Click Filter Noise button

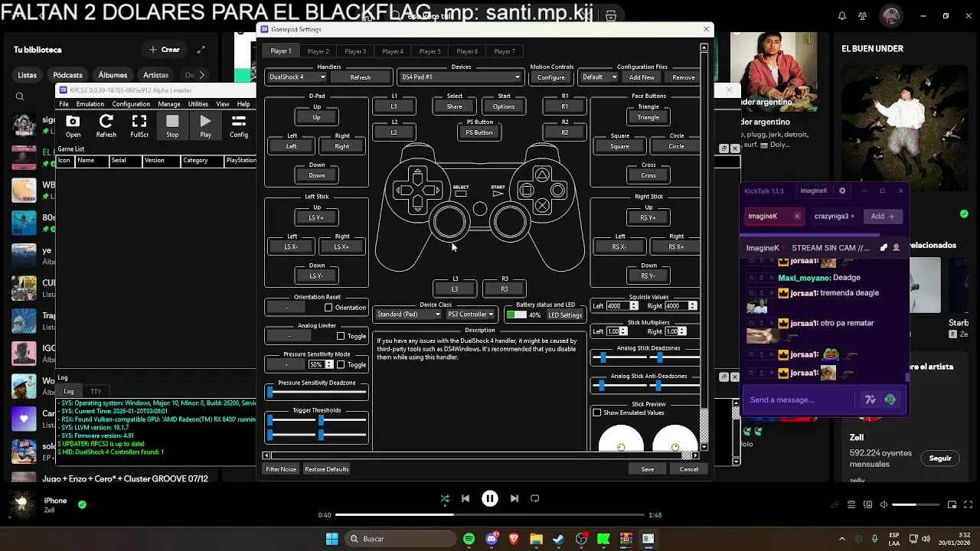point(281,469)
